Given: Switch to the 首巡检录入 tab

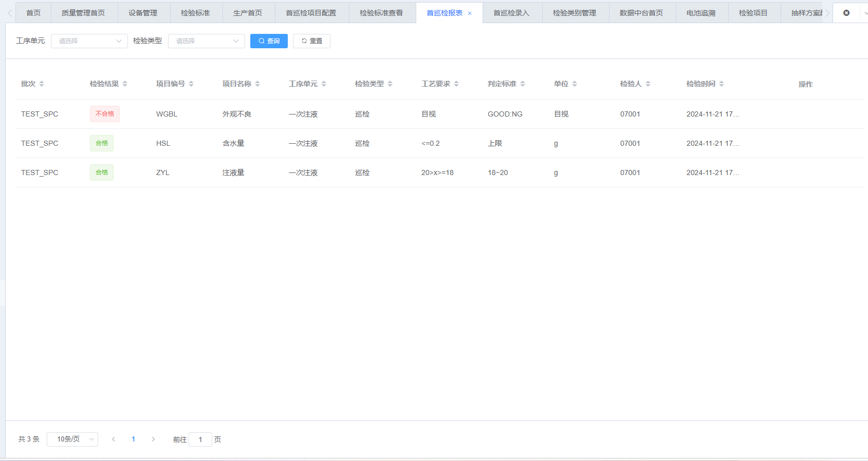Looking at the screenshot, I should [511, 13].
